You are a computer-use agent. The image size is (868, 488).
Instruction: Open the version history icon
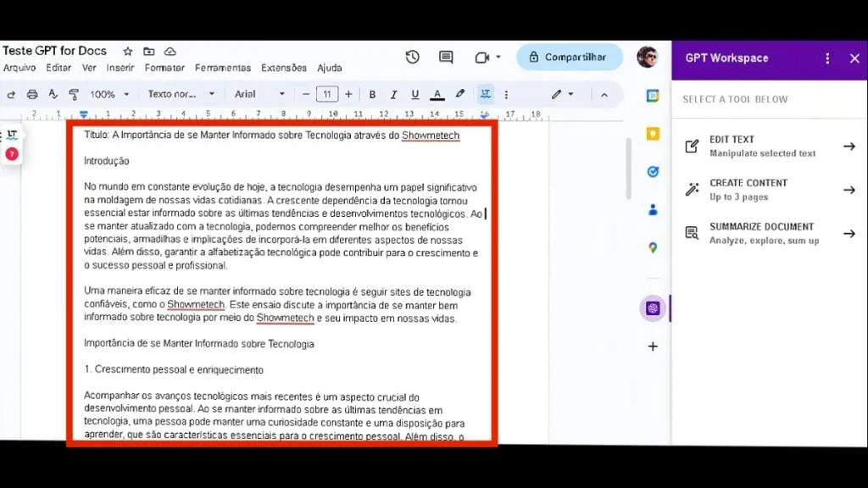point(412,56)
